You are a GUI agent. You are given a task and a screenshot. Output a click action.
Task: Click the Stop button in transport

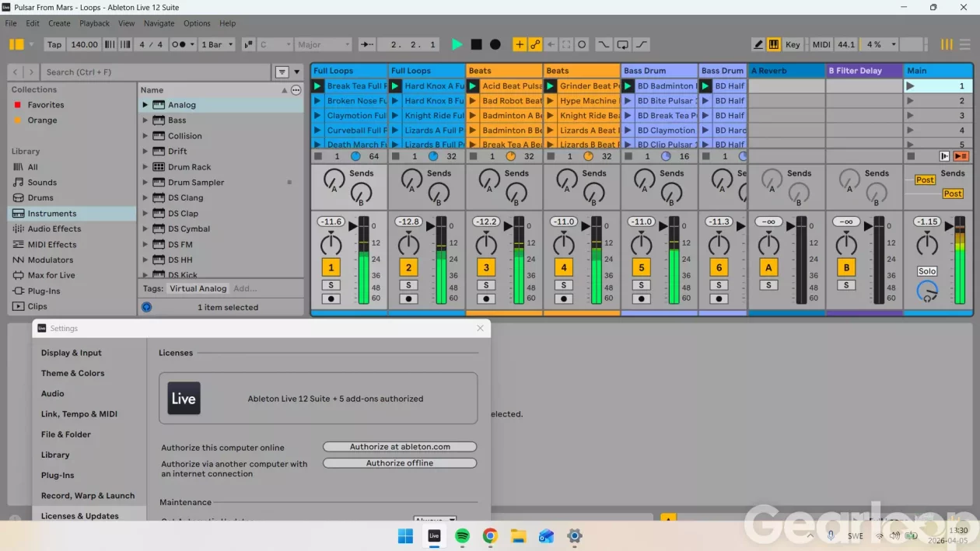point(476,44)
